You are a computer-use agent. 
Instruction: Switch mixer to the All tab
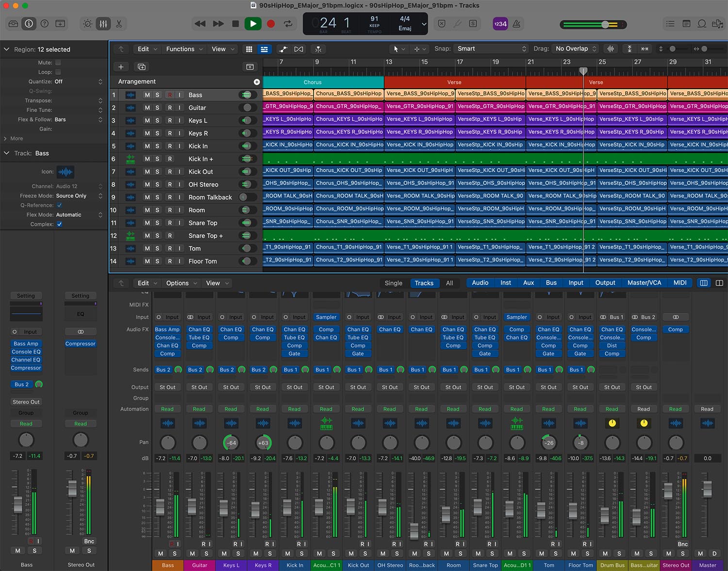tap(449, 283)
